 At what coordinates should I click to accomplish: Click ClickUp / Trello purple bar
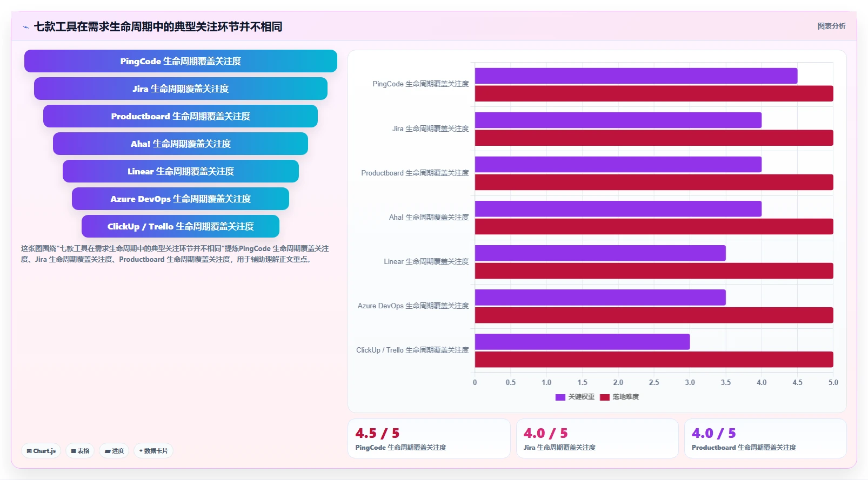click(x=583, y=342)
